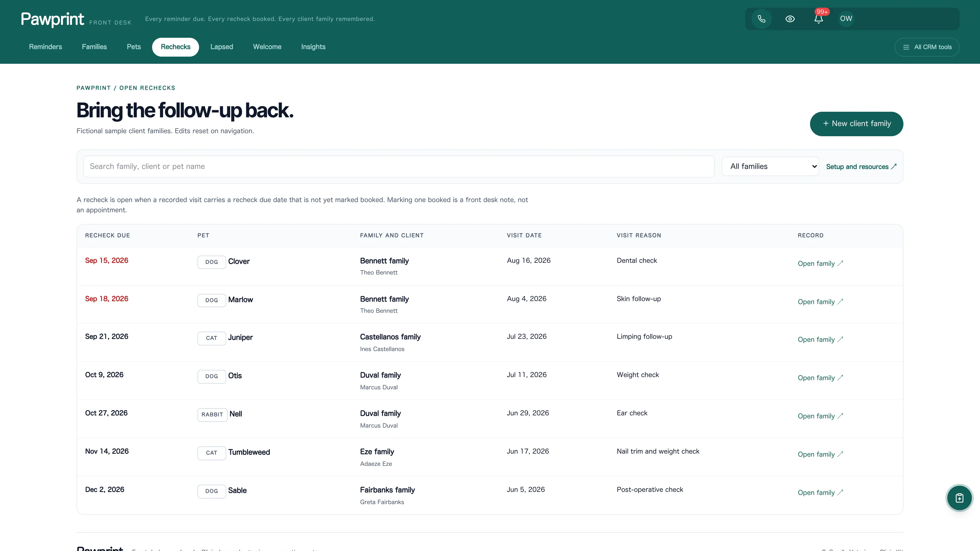Focus the family search field

[x=398, y=166]
